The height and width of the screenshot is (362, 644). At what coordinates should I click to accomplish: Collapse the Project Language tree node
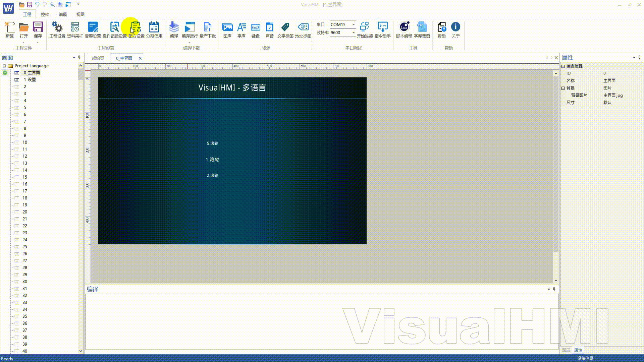4,66
